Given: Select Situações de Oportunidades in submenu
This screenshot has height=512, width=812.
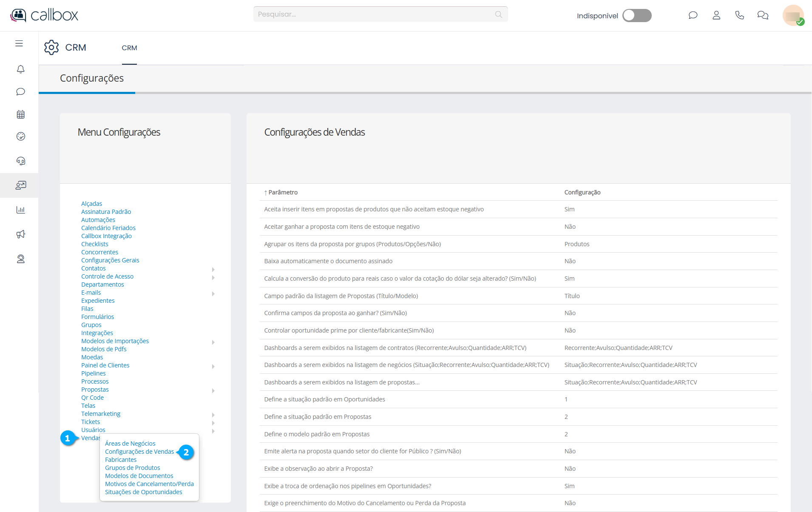Looking at the screenshot, I should coord(143,492).
